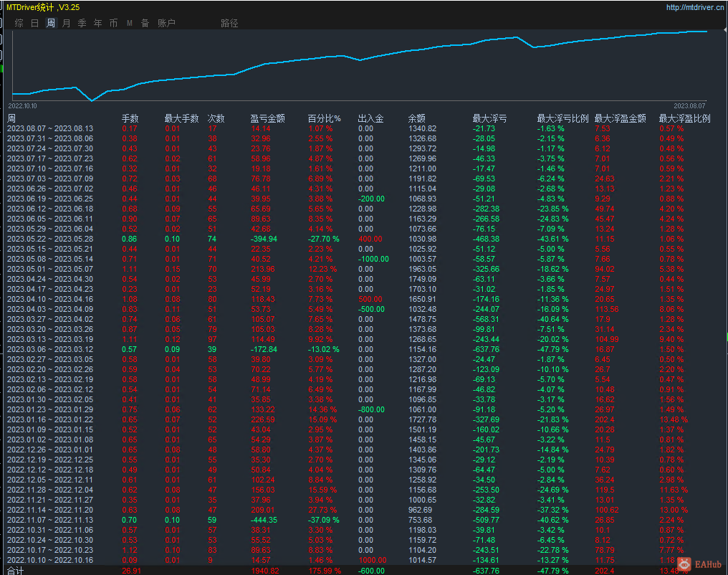
Task: Click the EAHub logo icon
Action: (x=686, y=564)
